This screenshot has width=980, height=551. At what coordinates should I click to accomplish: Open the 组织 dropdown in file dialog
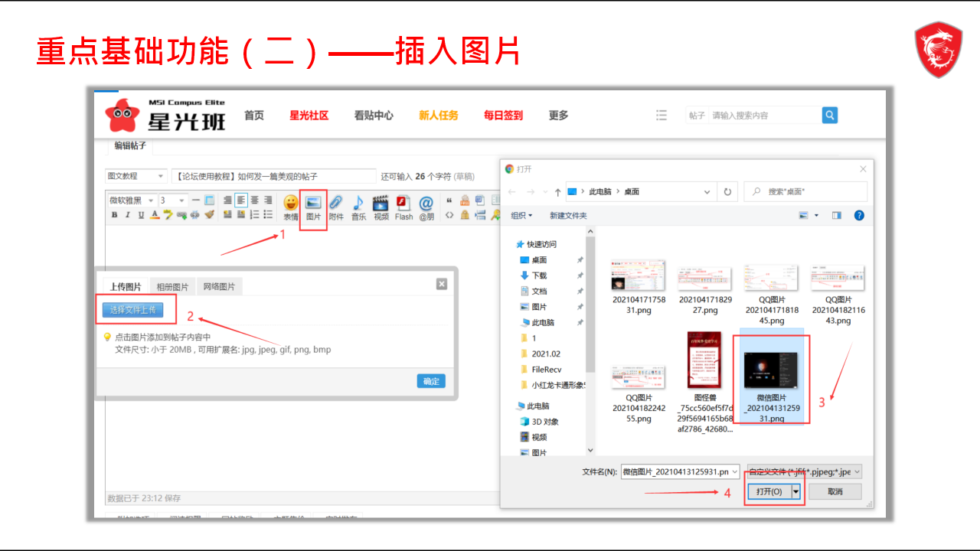(521, 216)
